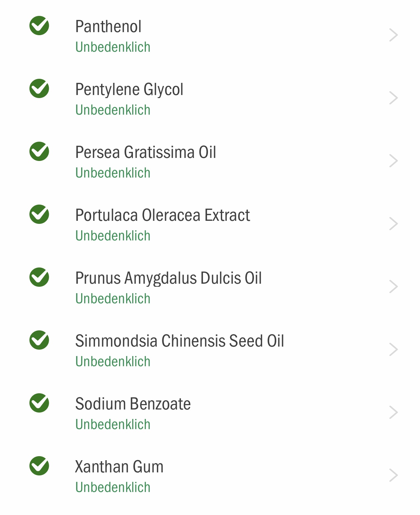Screen dimensions: 420x515
Task: Tap checkmark icon for Simmondsia Chinensis Seed Oil
Action: pyautogui.click(x=39, y=340)
